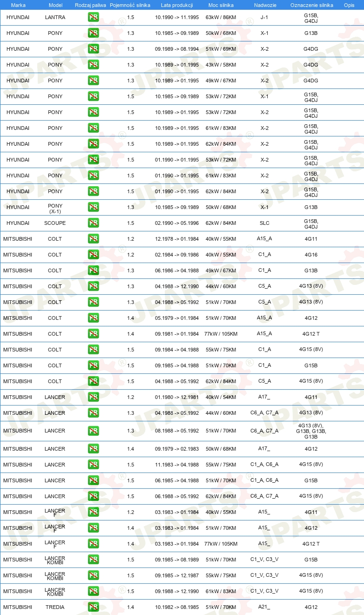Click the 12.1978 -> 01.1984 production dates
The height and width of the screenshot is (615, 364).
tap(177, 239)
